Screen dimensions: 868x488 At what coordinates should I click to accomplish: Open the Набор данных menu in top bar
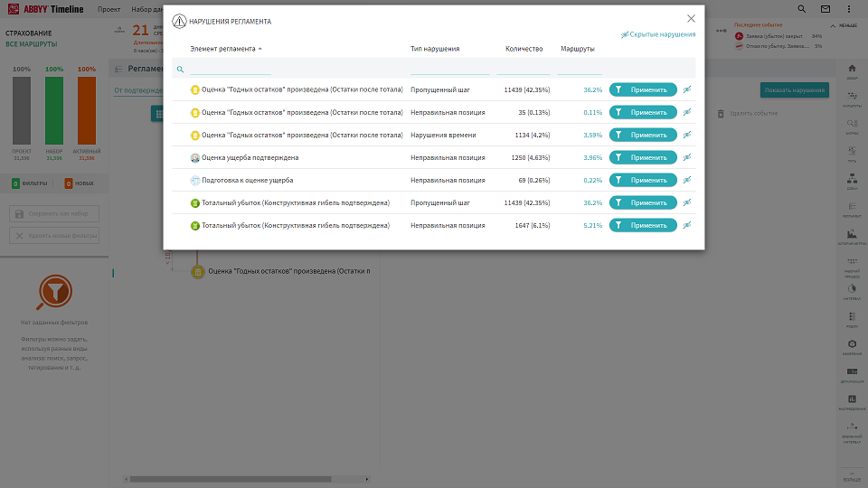(146, 9)
